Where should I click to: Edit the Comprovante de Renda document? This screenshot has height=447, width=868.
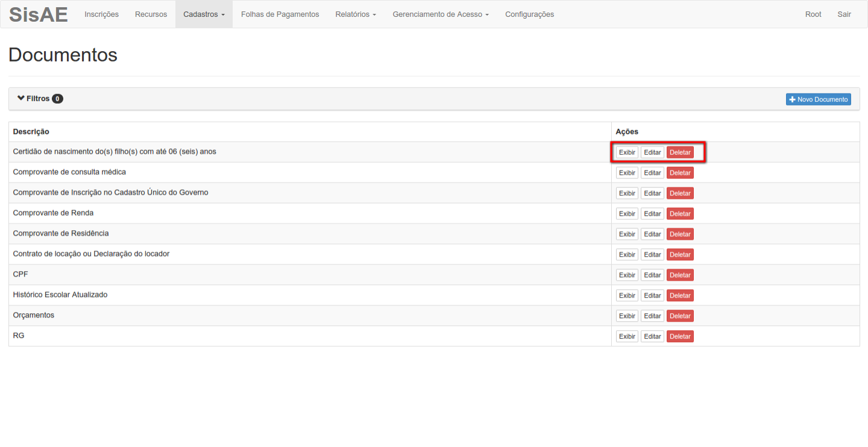click(x=652, y=214)
